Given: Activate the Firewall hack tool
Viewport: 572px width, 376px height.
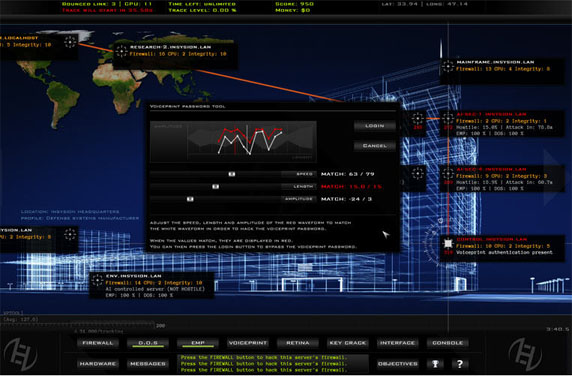Looking at the screenshot, I should [98, 343].
